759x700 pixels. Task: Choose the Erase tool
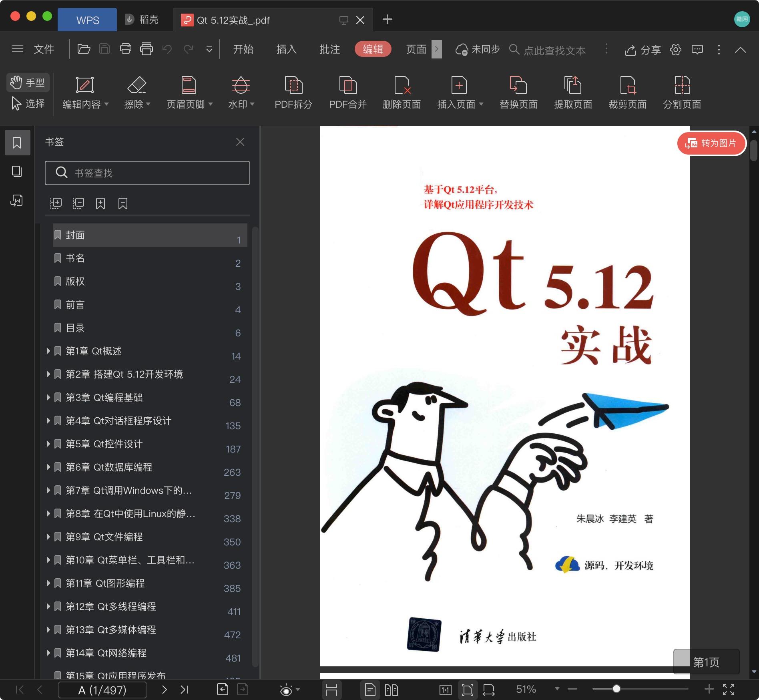[x=137, y=93]
